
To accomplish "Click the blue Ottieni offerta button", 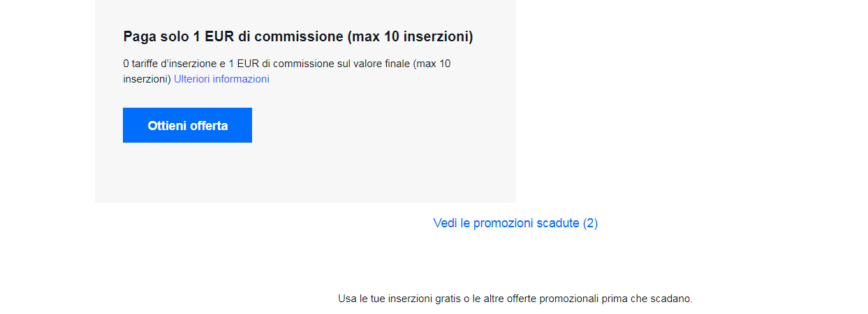I will tap(187, 125).
